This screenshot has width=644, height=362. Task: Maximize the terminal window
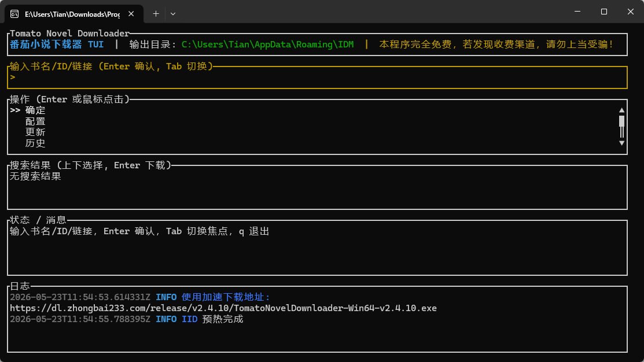(603, 12)
